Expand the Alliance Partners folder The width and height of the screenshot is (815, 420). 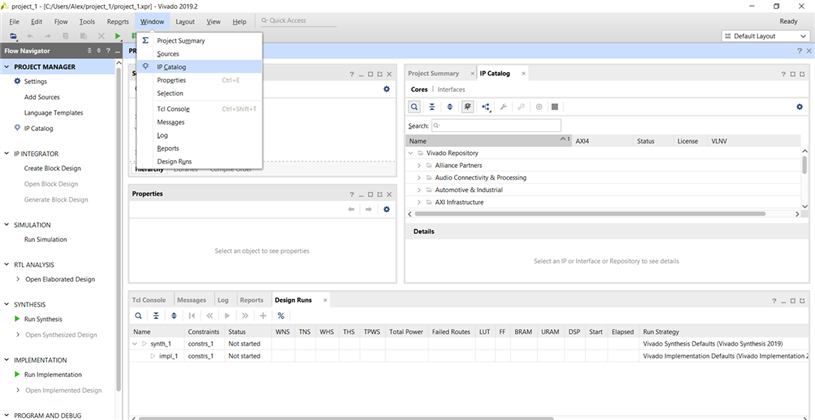coord(419,163)
